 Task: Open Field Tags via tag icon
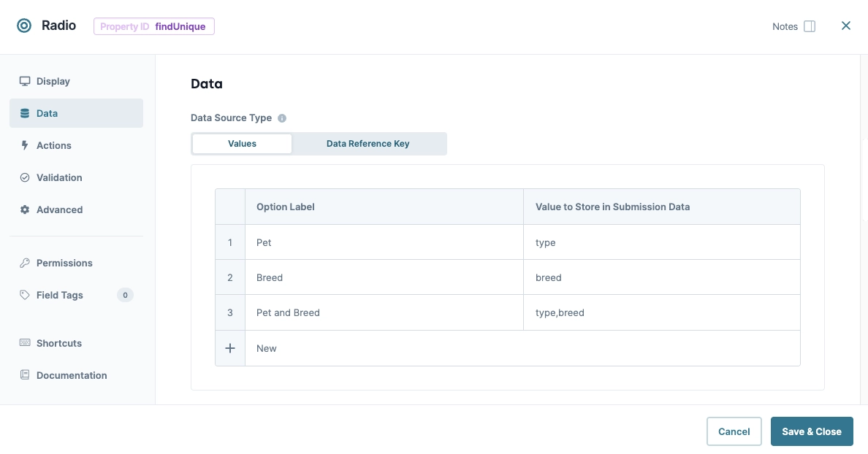[26, 295]
